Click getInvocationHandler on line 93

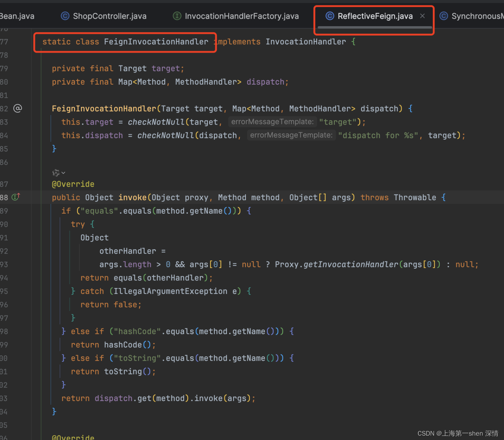click(x=351, y=264)
